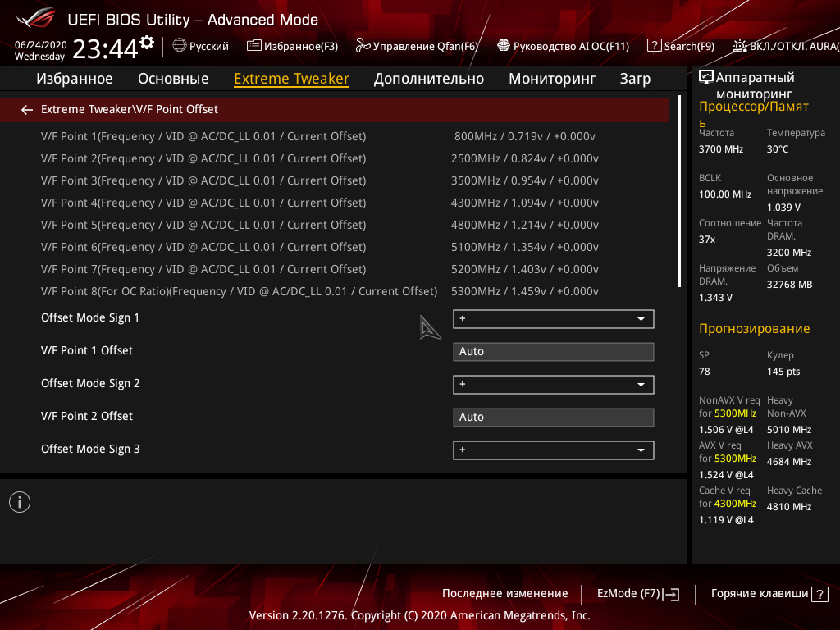Click the 5300MHz / 1.459v value
The height and width of the screenshot is (630, 840).
524,291
